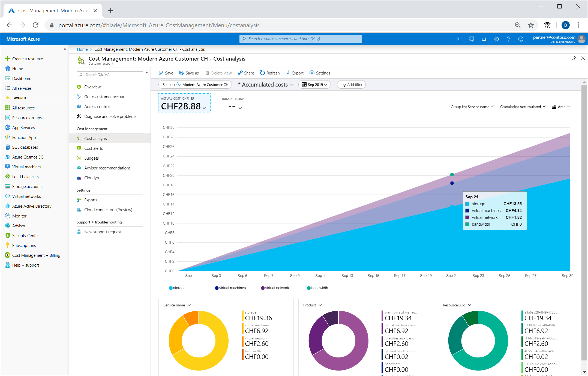Click the feedback smiley icon

point(521,39)
